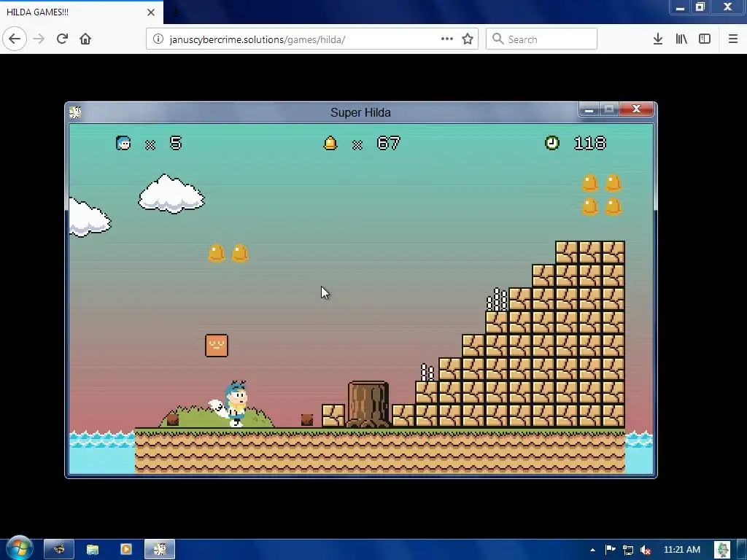Click the Super Hilda window title icon
Screen dimensions: 747x560
click(x=75, y=112)
